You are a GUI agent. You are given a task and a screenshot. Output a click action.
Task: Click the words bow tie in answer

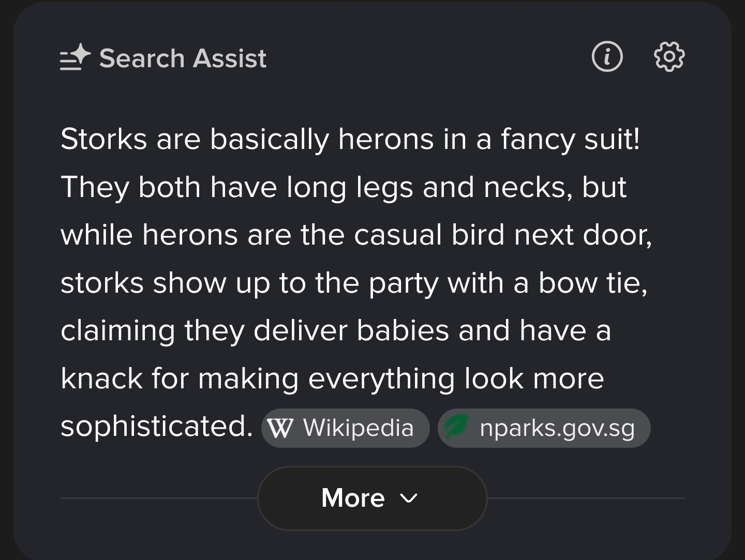[x=593, y=283]
